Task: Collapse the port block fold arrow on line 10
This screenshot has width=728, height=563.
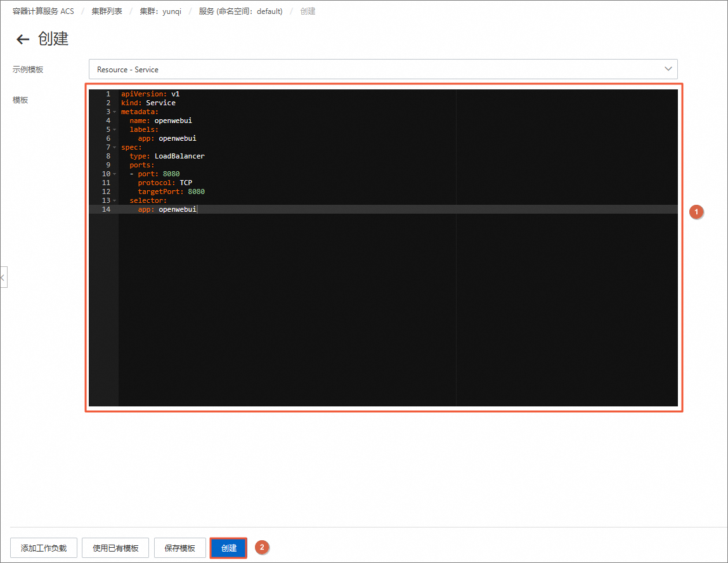Action: point(115,174)
